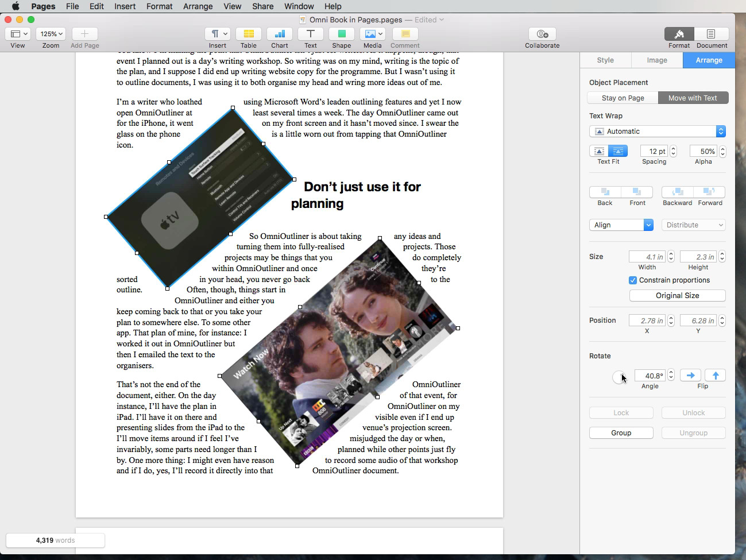Click the Ungroup button
This screenshot has height=560, width=746.
pos(694,433)
